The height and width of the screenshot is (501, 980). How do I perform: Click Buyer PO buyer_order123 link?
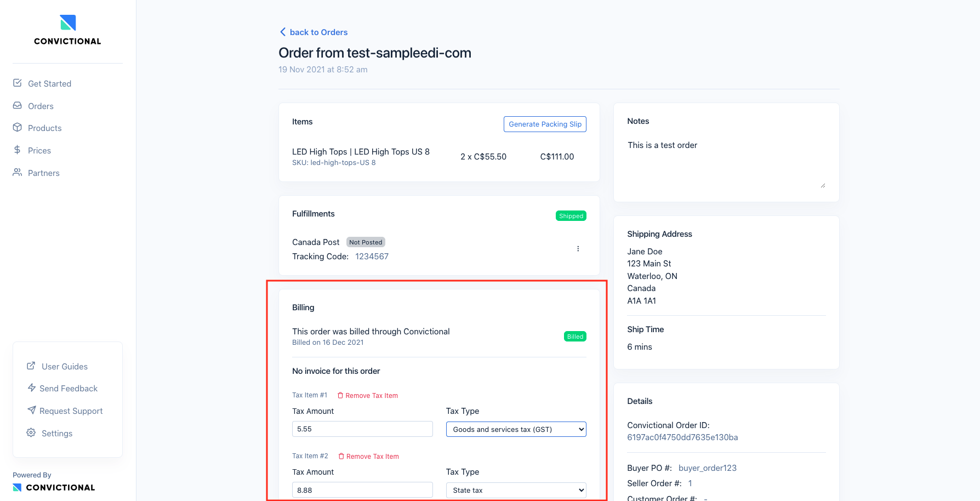[707, 468]
